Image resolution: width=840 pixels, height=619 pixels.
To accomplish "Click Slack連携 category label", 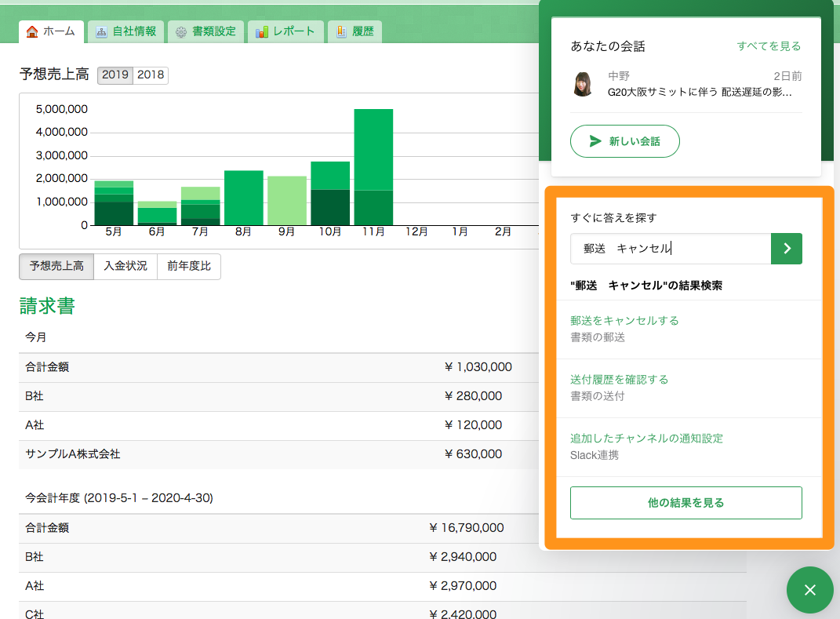I will (x=594, y=456).
